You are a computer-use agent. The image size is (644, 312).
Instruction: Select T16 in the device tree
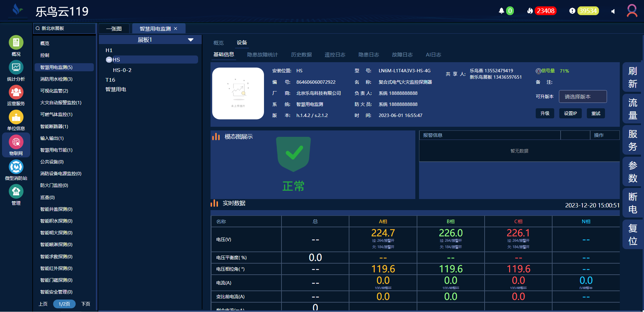(110, 80)
